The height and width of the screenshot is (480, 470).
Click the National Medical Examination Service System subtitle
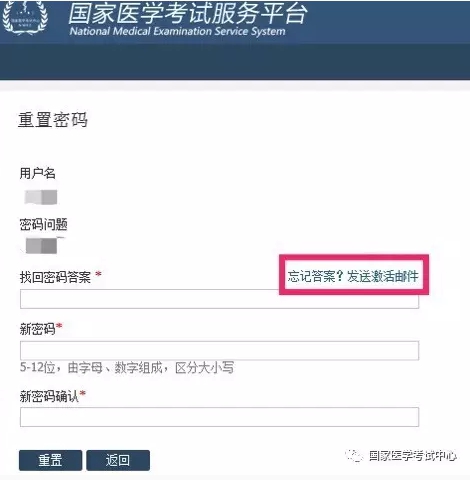(x=177, y=31)
